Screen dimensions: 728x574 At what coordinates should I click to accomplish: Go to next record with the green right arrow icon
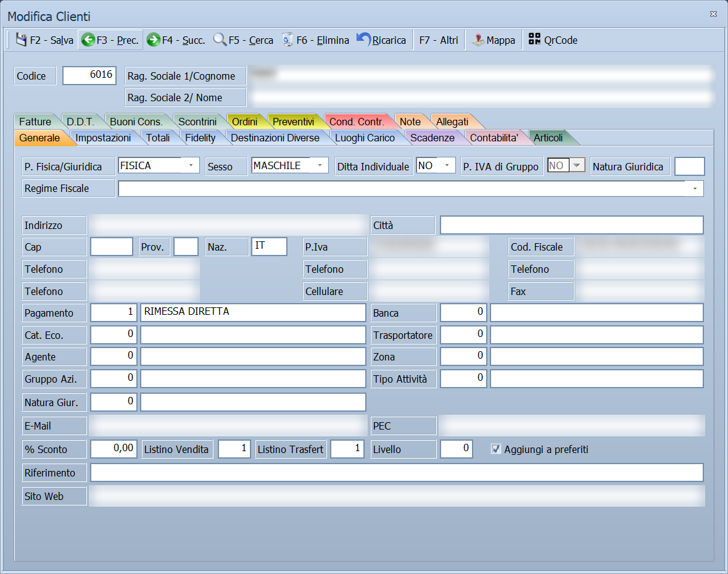click(x=153, y=40)
